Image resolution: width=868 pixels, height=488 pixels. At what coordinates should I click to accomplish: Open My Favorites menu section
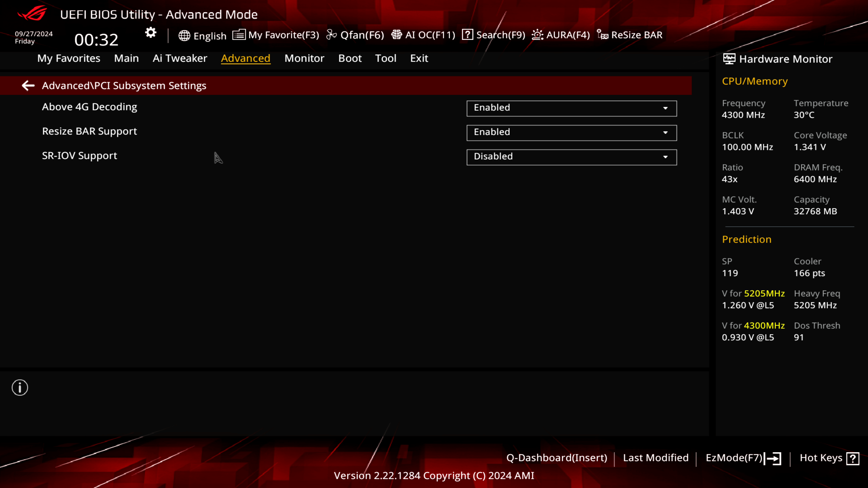pos(68,58)
